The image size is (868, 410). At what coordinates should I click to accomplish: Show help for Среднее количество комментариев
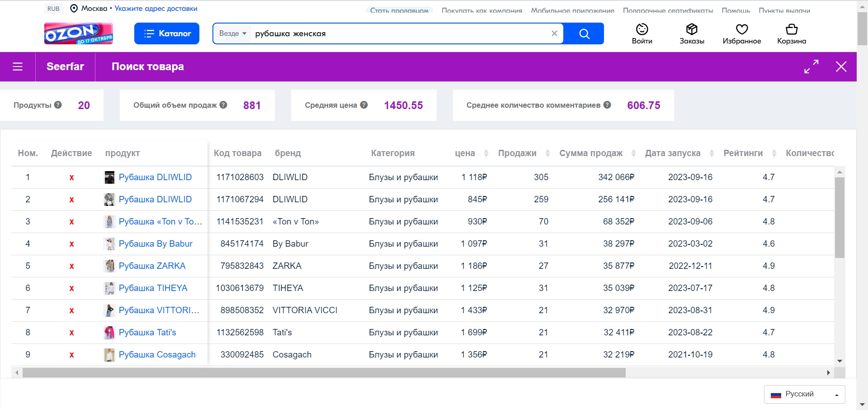607,105
